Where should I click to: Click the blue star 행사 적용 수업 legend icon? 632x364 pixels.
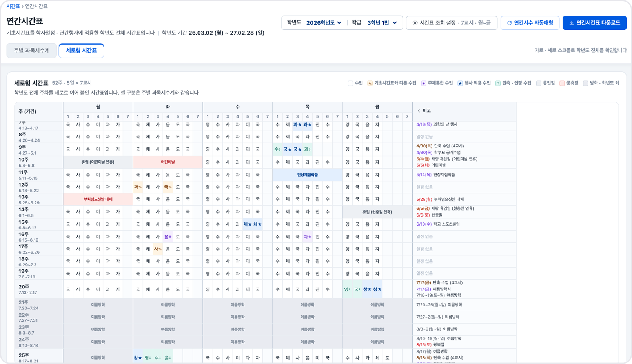(460, 83)
